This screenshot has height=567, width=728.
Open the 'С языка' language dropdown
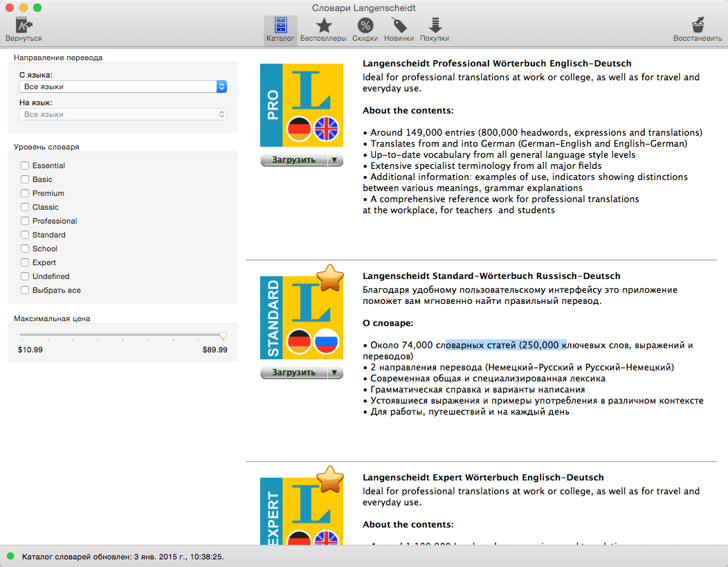click(x=122, y=87)
